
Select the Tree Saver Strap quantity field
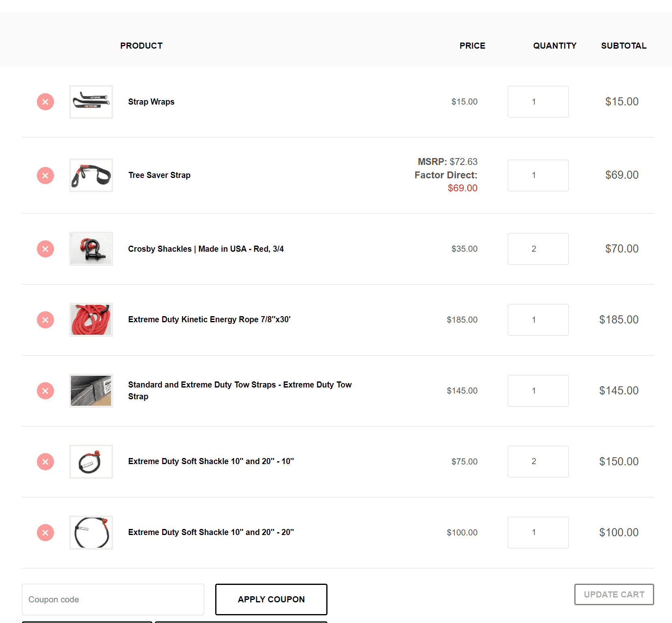tap(538, 176)
